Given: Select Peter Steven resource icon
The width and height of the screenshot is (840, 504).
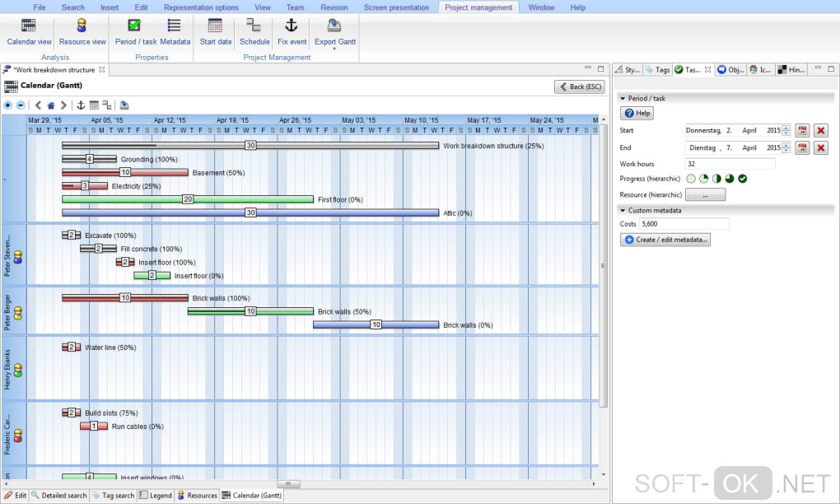Looking at the screenshot, I should pos(18,257).
